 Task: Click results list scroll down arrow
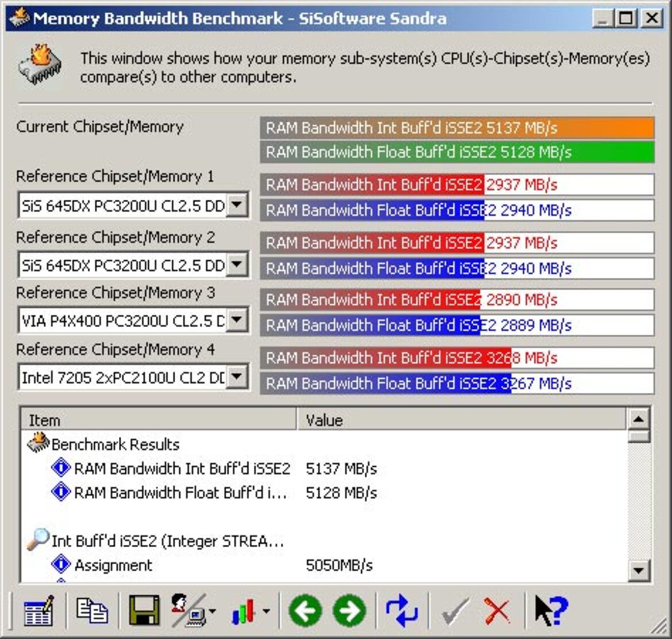pos(639,570)
